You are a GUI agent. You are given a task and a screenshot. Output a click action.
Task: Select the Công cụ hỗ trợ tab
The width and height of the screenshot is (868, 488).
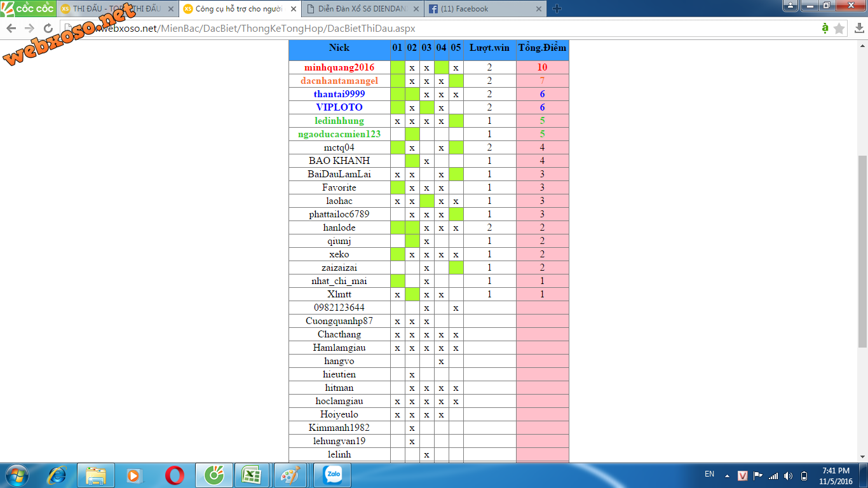[x=238, y=9]
